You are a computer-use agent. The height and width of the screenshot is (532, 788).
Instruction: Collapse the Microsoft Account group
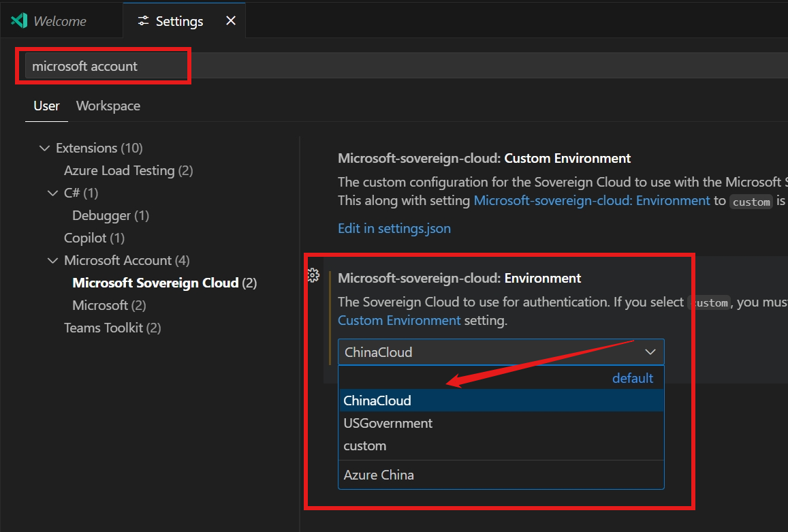[53, 260]
